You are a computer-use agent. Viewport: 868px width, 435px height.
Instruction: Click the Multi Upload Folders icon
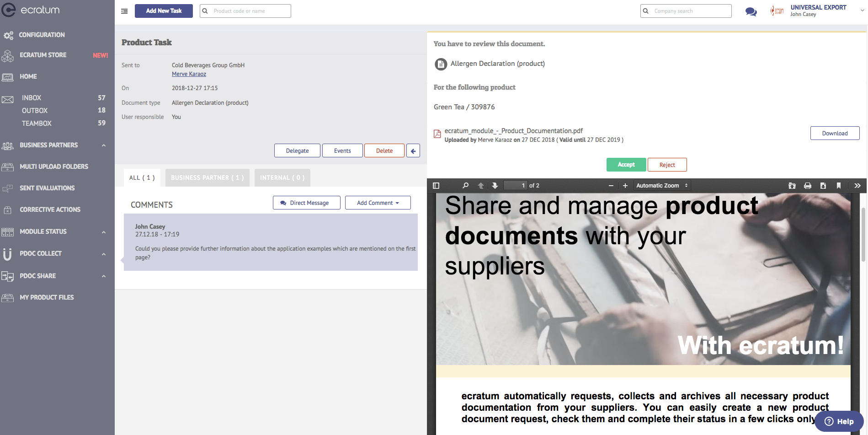[x=8, y=167]
